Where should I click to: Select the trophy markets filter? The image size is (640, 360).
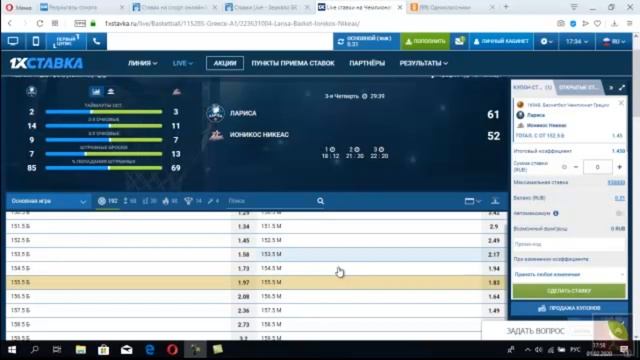[193, 201]
